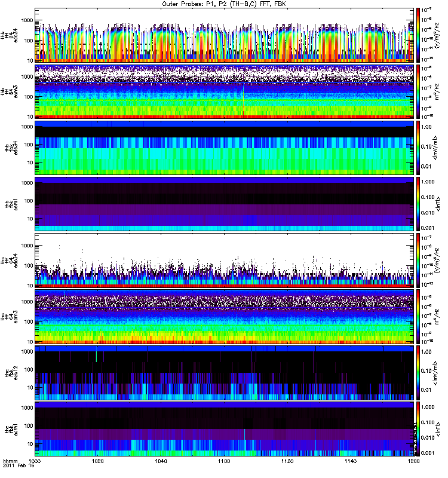Click the color bar beside thc edc34 FFT panel
The height and width of the screenshot is (478, 448).
[418, 260]
